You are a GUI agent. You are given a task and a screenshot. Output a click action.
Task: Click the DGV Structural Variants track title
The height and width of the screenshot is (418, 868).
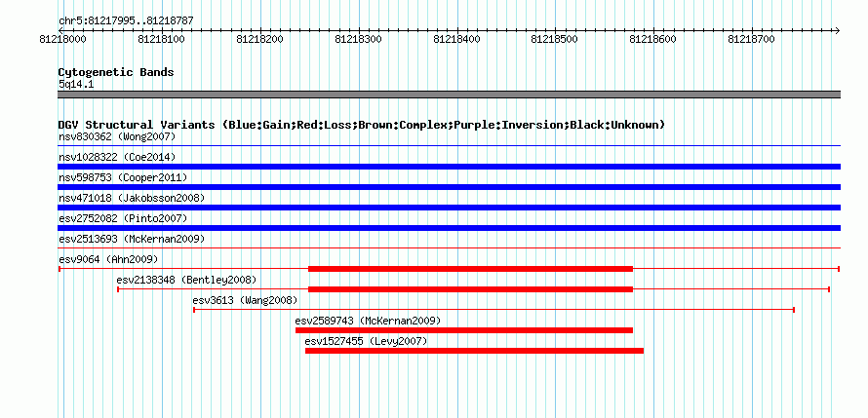[361, 125]
